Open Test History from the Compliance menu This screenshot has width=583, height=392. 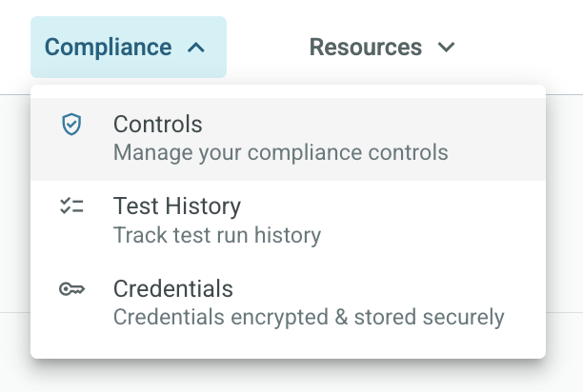pyautogui.click(x=176, y=206)
